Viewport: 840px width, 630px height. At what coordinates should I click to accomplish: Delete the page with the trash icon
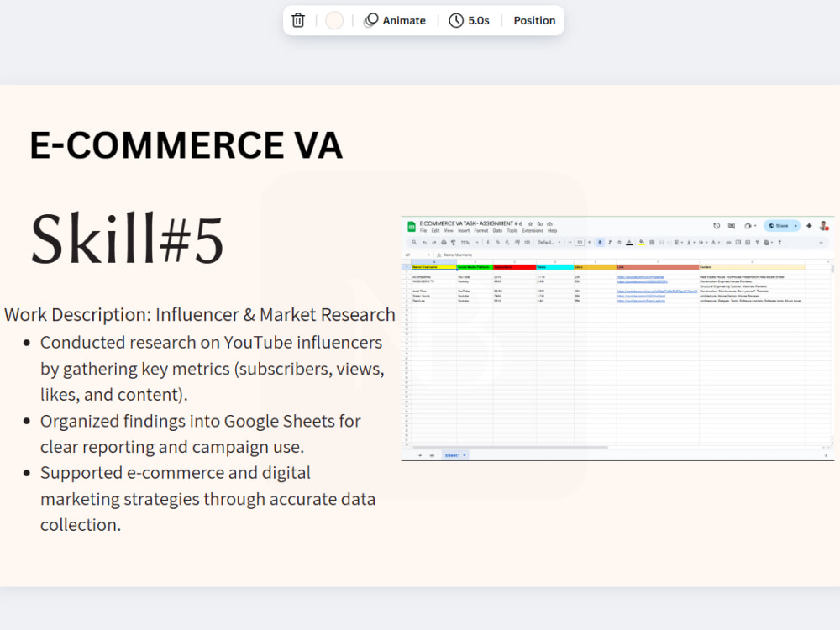pyautogui.click(x=298, y=20)
